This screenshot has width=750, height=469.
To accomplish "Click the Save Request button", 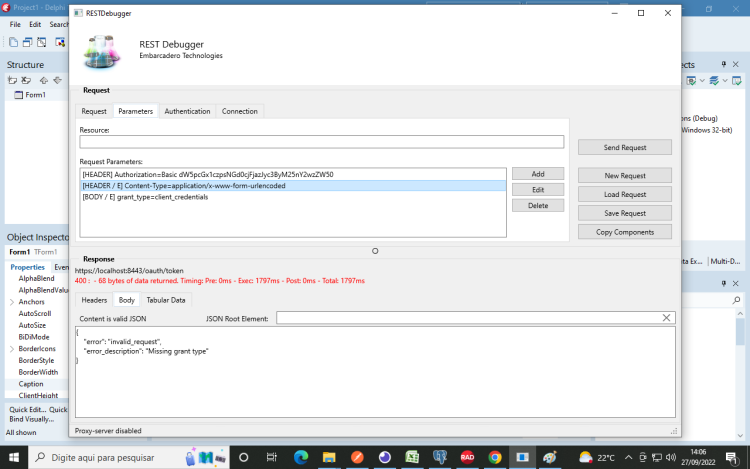I will [625, 213].
